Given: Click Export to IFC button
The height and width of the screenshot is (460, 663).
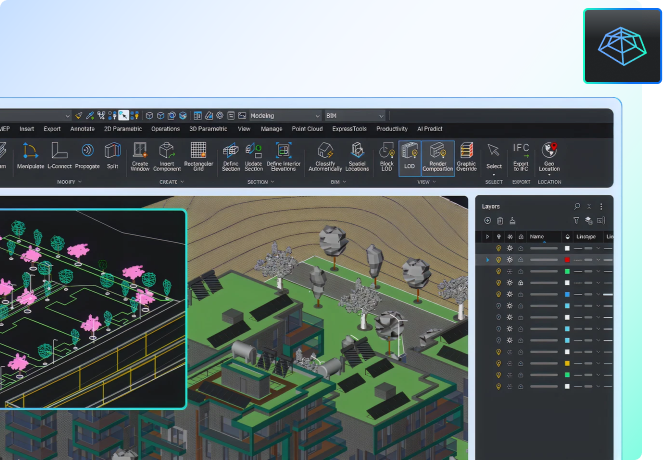Looking at the screenshot, I should [x=521, y=155].
